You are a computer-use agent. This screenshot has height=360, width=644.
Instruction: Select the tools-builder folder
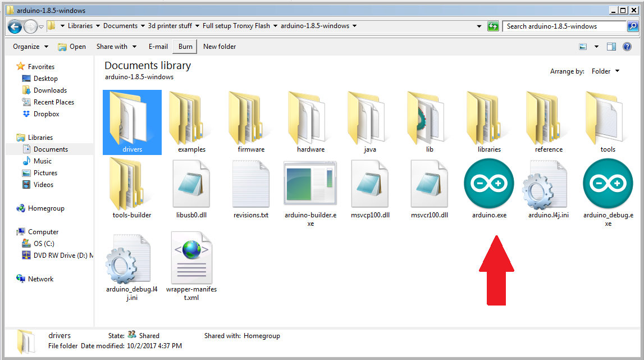coord(132,188)
